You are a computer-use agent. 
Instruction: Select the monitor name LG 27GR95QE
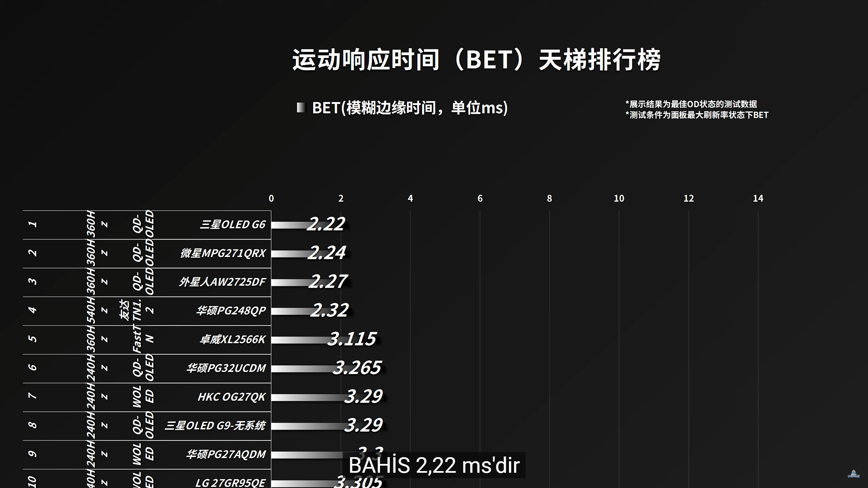click(231, 483)
